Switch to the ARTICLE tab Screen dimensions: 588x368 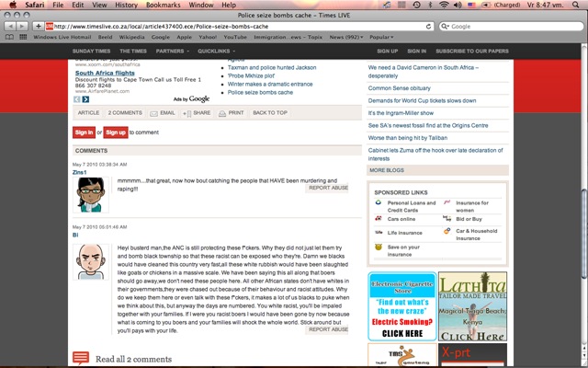[88, 112]
